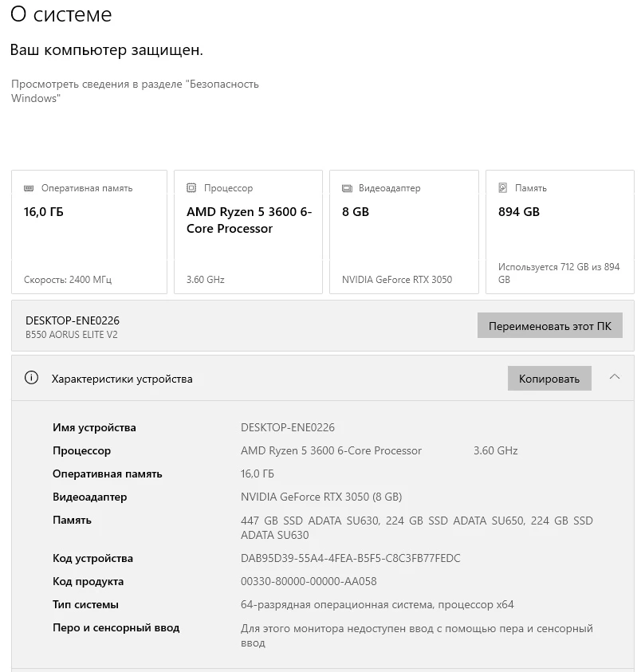
Task: Click the DESKTOP-ENE0226 header name
Action: [73, 320]
